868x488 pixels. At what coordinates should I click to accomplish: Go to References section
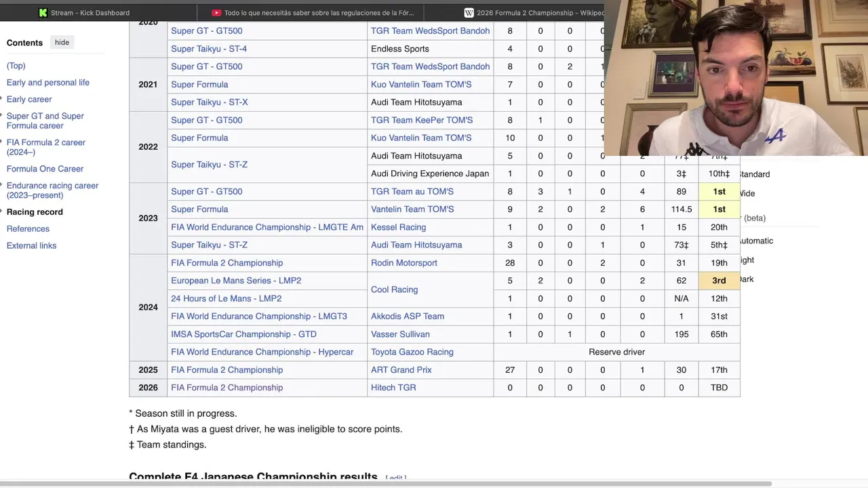pos(28,229)
